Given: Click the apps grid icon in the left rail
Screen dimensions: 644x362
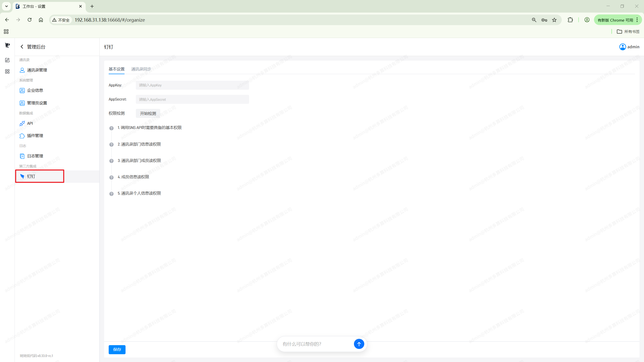Looking at the screenshot, I should pos(7,72).
